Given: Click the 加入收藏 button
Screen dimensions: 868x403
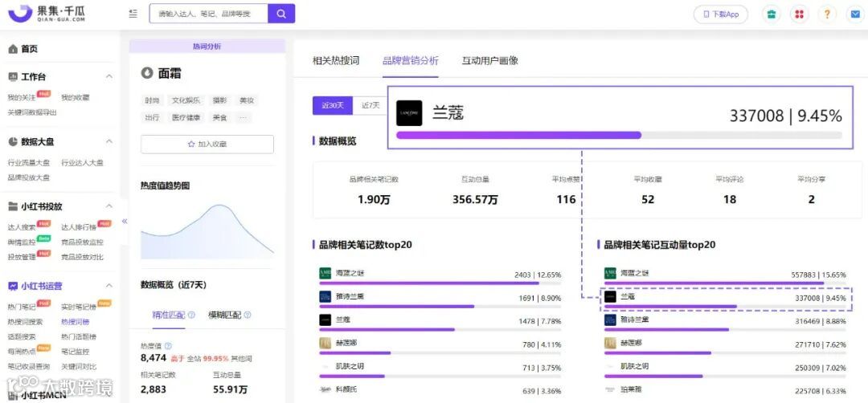Looking at the screenshot, I should (x=207, y=145).
